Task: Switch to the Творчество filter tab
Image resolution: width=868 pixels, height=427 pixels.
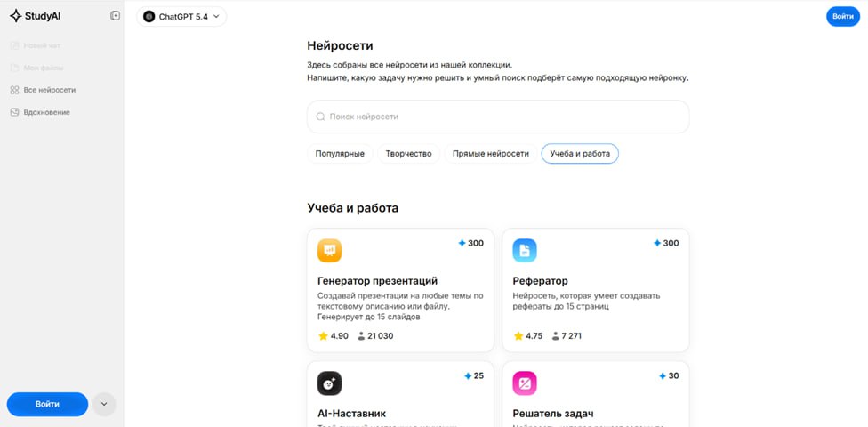Action: pos(409,154)
